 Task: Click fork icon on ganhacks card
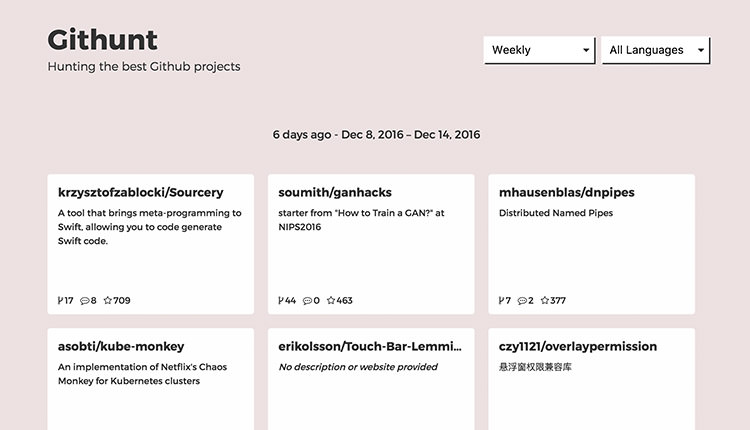click(x=281, y=300)
